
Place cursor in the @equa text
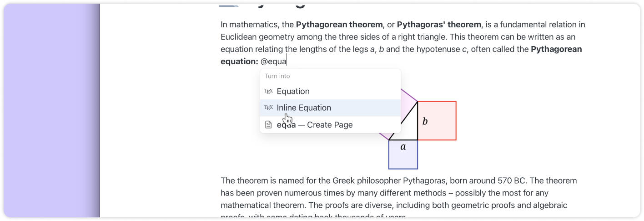[x=273, y=62]
